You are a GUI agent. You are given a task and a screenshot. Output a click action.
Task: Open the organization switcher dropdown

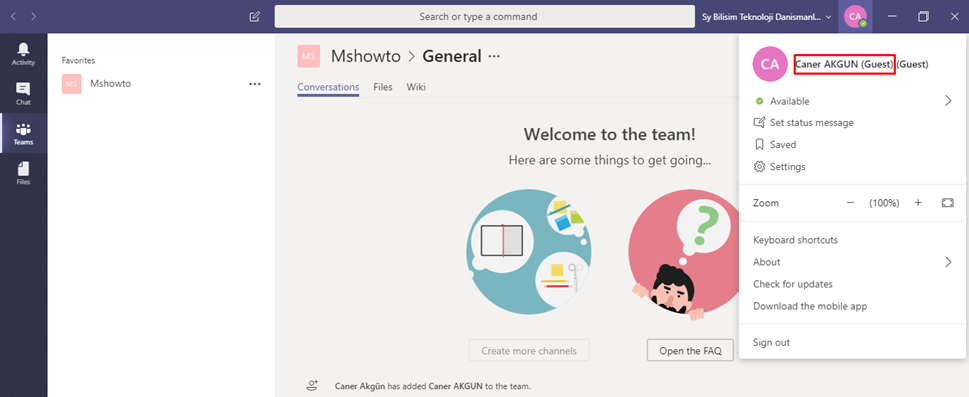[767, 17]
